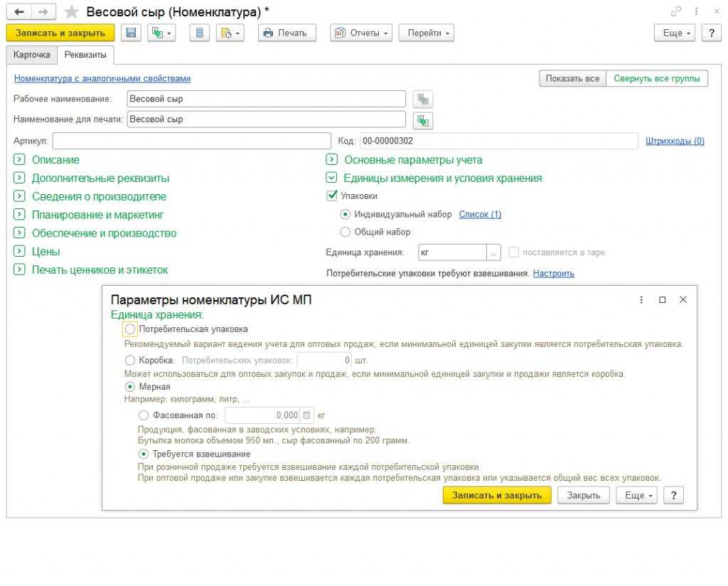The image size is (728, 586).
Task: Open the Перейти menu
Action: click(x=426, y=33)
